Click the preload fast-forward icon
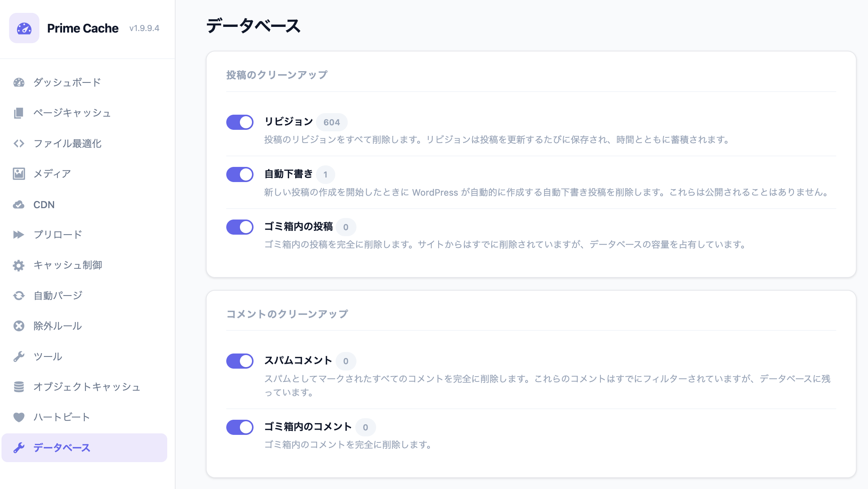 [x=19, y=235]
